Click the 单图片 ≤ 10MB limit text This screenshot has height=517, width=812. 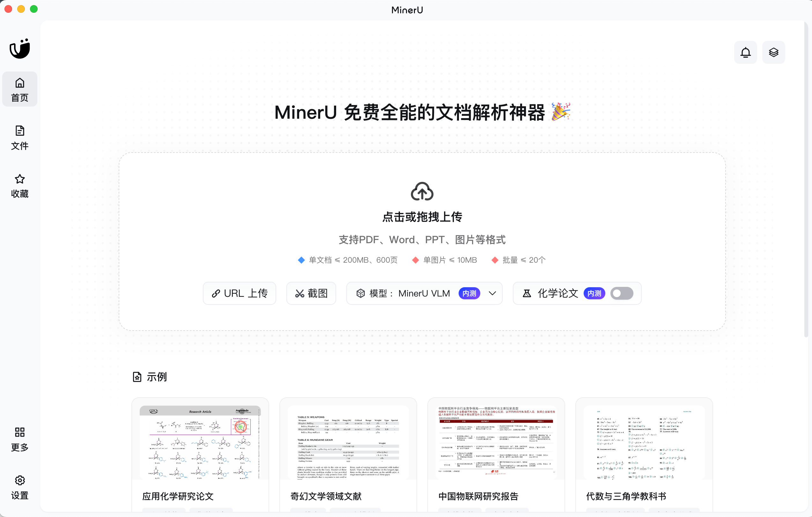450,260
